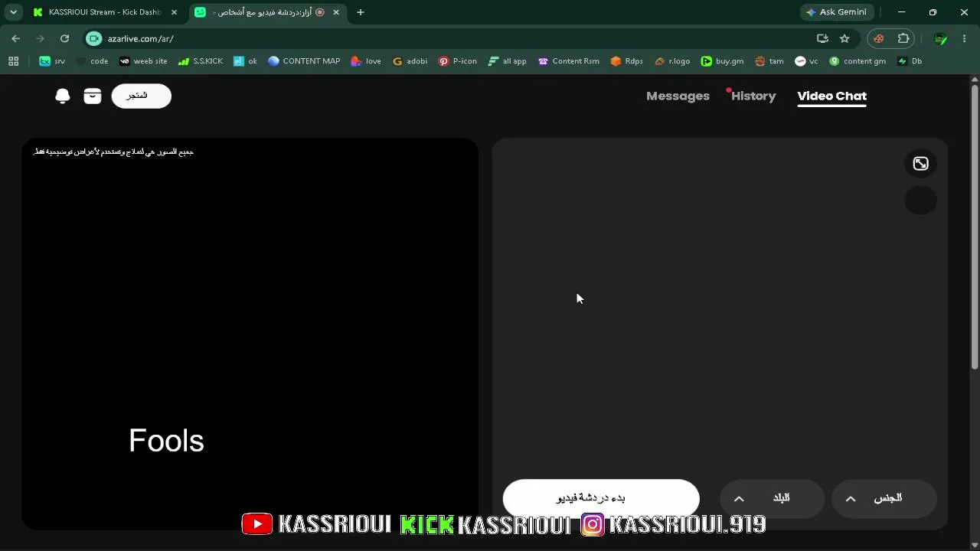Open the weeb site bookmark
This screenshot has width=980, height=551.
click(x=143, y=61)
